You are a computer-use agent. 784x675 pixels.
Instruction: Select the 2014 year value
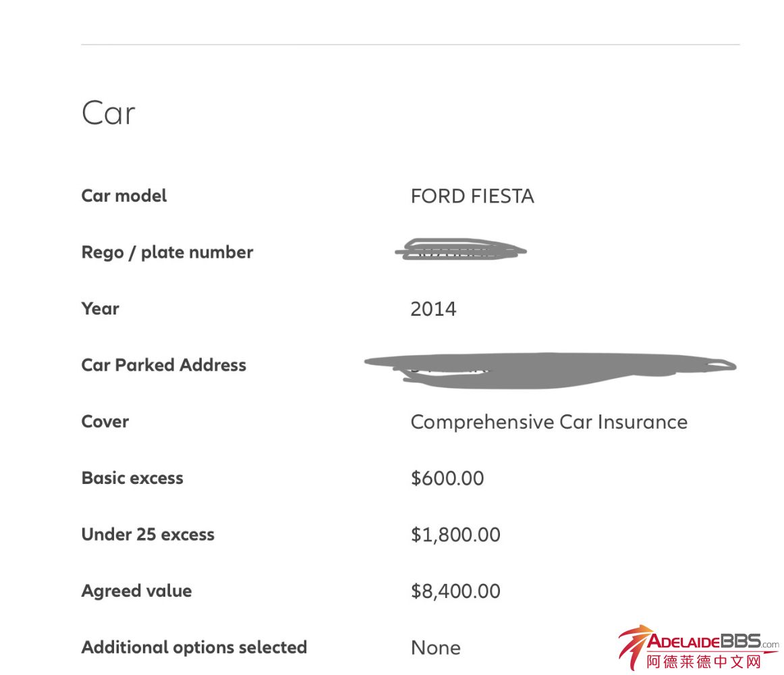point(433,309)
